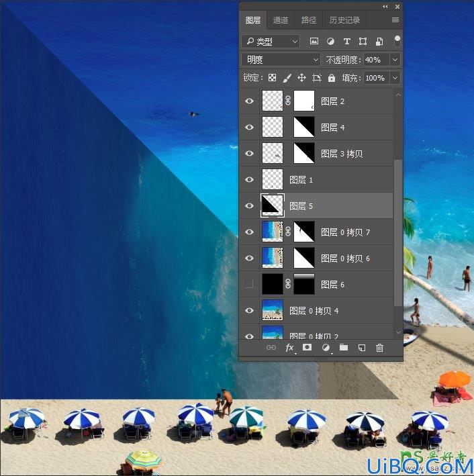The height and width of the screenshot is (476, 474).
Task: Collapse the panel with the double arrows
Action: pyautogui.click(x=385, y=6)
